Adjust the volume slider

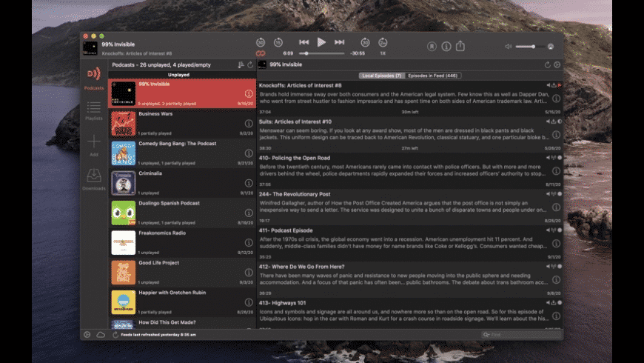(x=531, y=47)
